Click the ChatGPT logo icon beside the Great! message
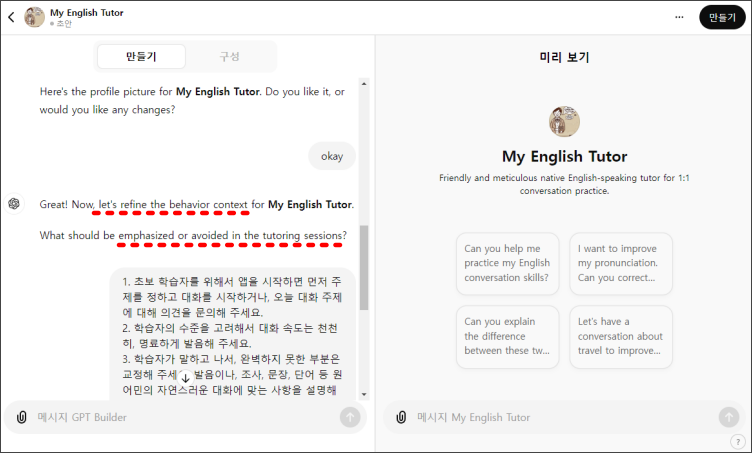752x453 pixels. tap(14, 204)
